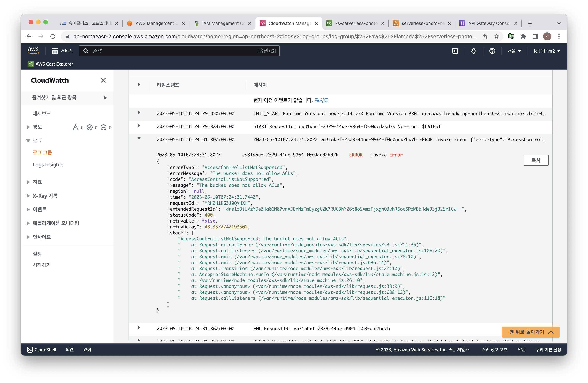Image resolution: width=588 pixels, height=383 pixels.
Task: Launch CloudShell from the top bar icon
Action: tap(455, 51)
